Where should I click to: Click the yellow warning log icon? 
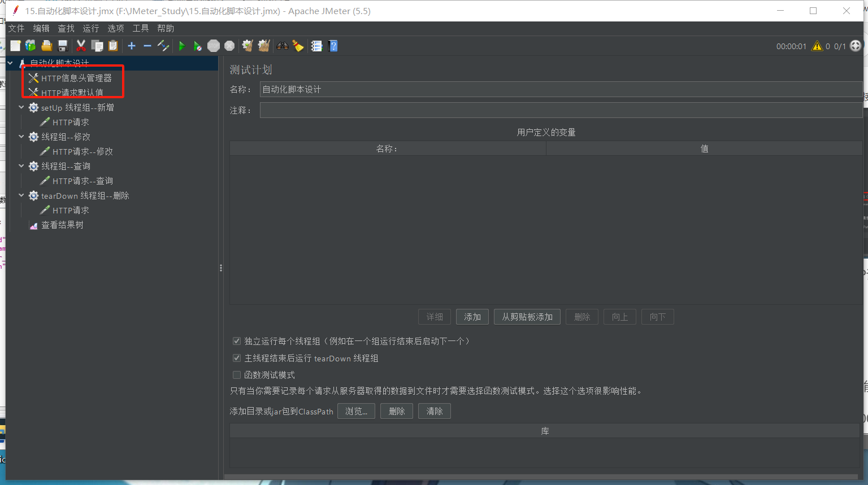[x=817, y=46]
